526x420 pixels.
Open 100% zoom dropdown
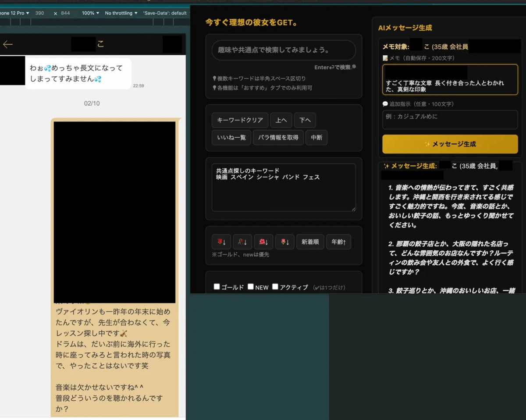click(x=90, y=13)
